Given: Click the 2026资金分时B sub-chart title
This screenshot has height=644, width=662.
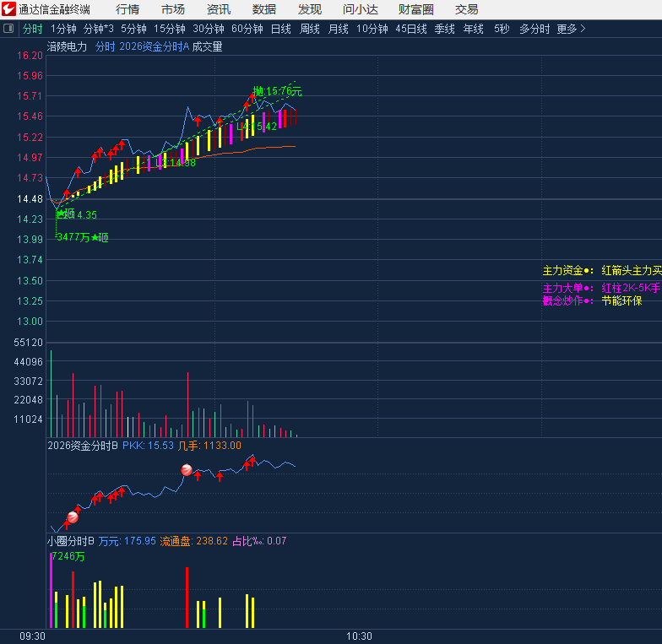Looking at the screenshot, I should 83,446.
